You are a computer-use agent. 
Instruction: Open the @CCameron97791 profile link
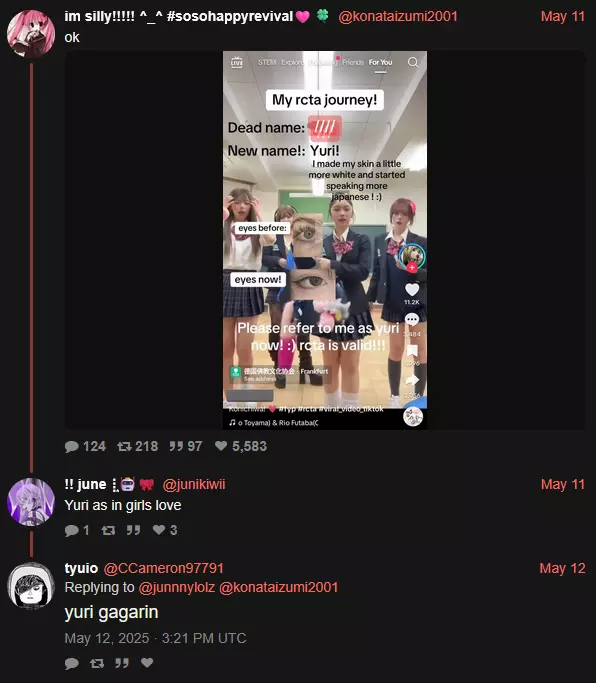pos(163,568)
